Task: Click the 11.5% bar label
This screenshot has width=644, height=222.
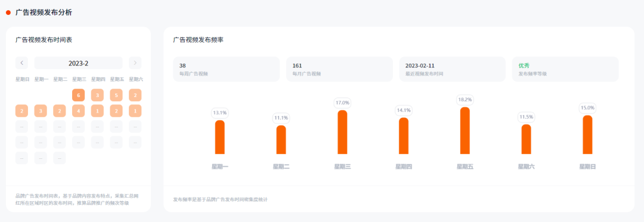Action: 526,117
